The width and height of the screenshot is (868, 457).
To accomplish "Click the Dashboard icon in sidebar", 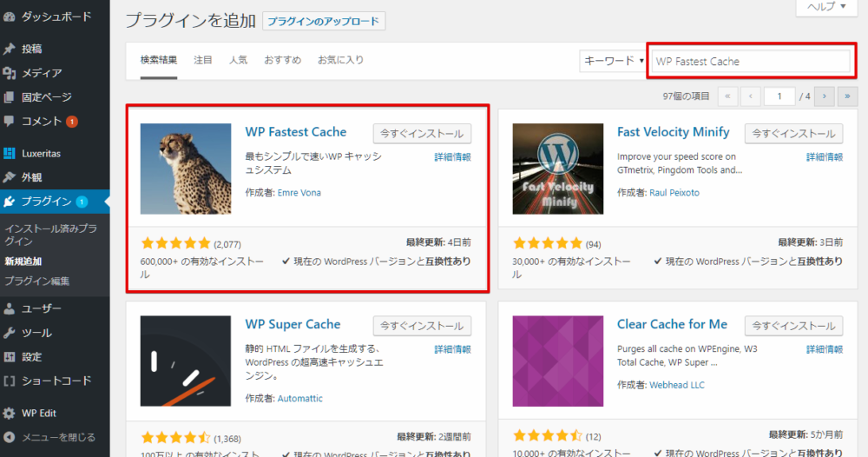I will tap(10, 17).
